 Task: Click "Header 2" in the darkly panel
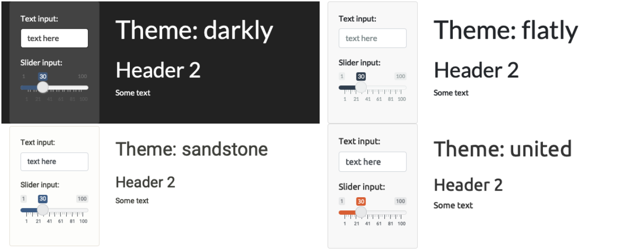[158, 70]
